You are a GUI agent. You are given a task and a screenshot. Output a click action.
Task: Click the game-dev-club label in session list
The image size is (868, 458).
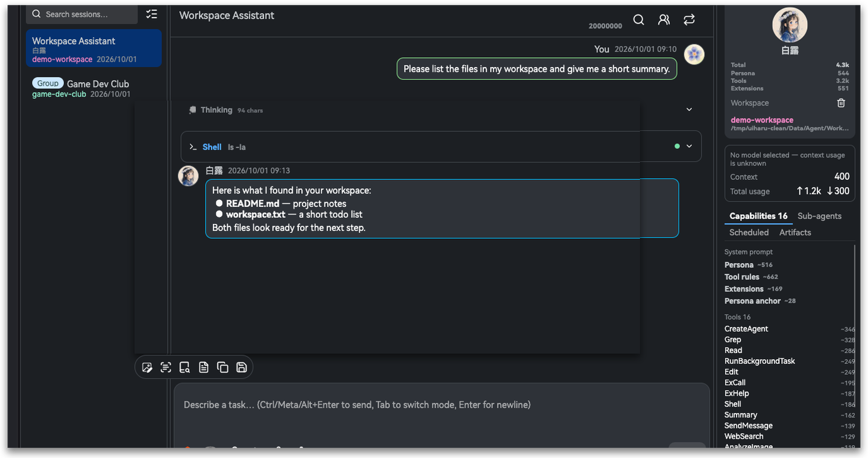[59, 95]
